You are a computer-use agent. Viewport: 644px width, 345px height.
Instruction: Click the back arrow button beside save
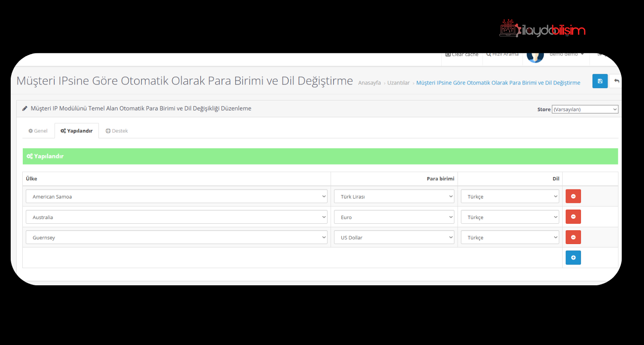pos(616,81)
